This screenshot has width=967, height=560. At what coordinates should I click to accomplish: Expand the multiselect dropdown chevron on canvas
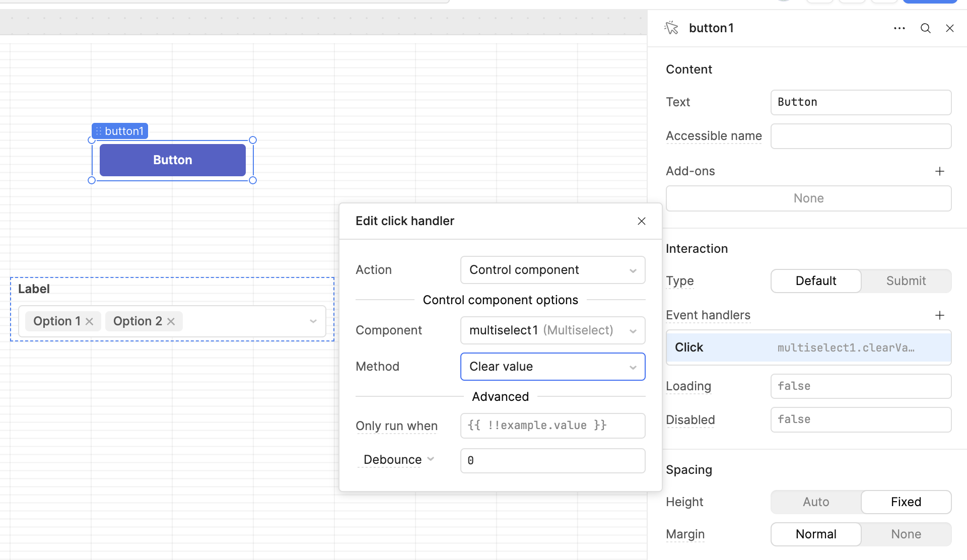(x=313, y=321)
